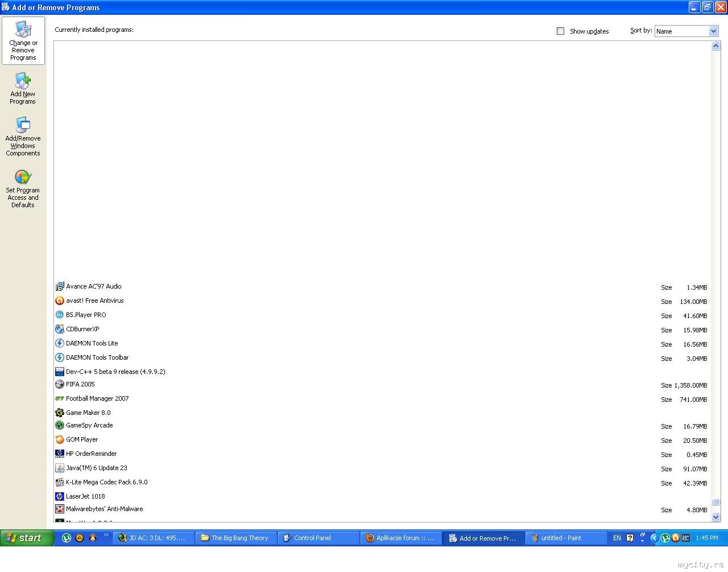The image size is (728, 572).
Task: Click the GameSpy Arcade icon
Action: coord(60,425)
